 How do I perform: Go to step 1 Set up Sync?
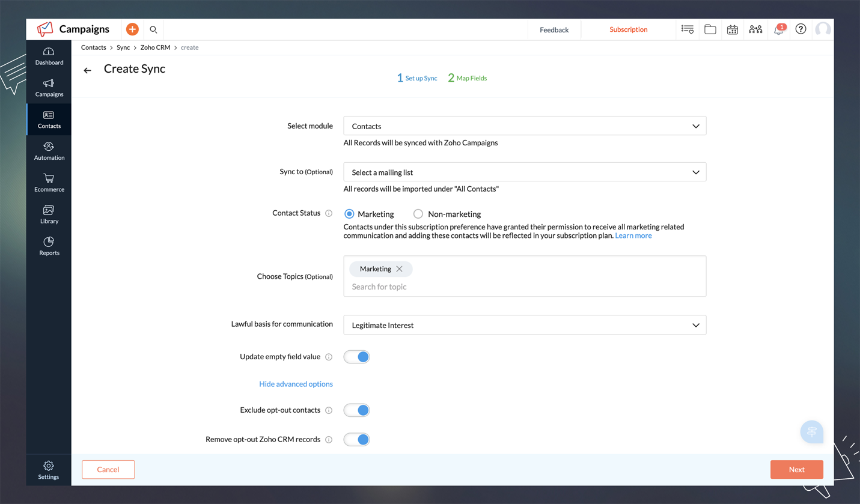[x=417, y=78]
